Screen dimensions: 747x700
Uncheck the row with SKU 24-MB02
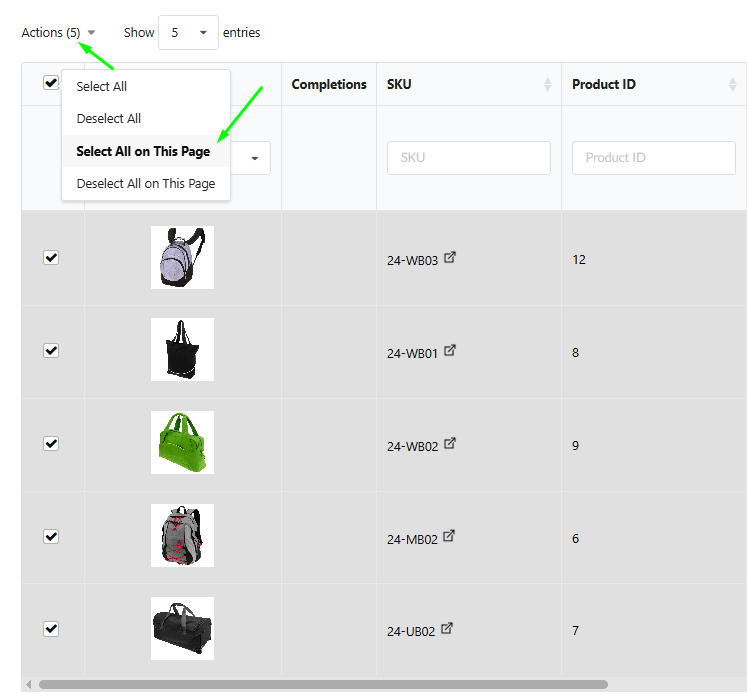(51, 537)
